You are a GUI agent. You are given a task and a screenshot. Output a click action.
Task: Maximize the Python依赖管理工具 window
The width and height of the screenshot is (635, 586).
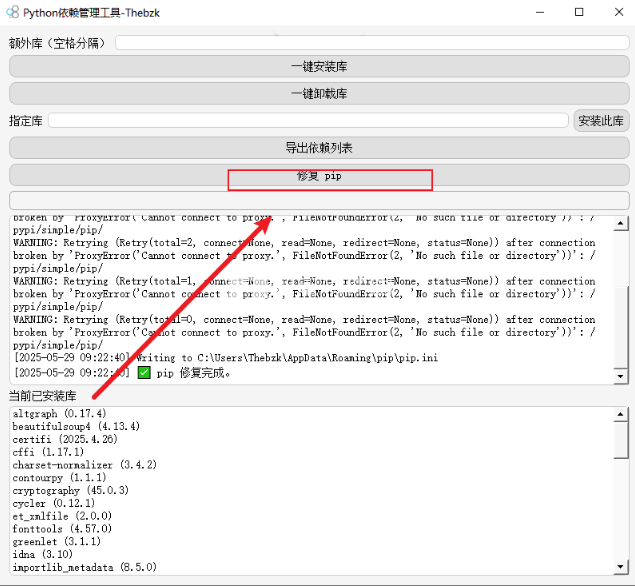[579, 12]
